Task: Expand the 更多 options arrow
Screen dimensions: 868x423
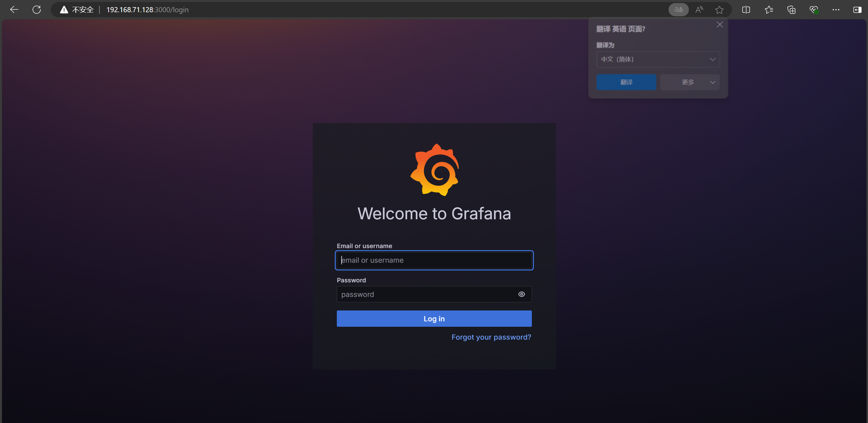Action: 713,82
